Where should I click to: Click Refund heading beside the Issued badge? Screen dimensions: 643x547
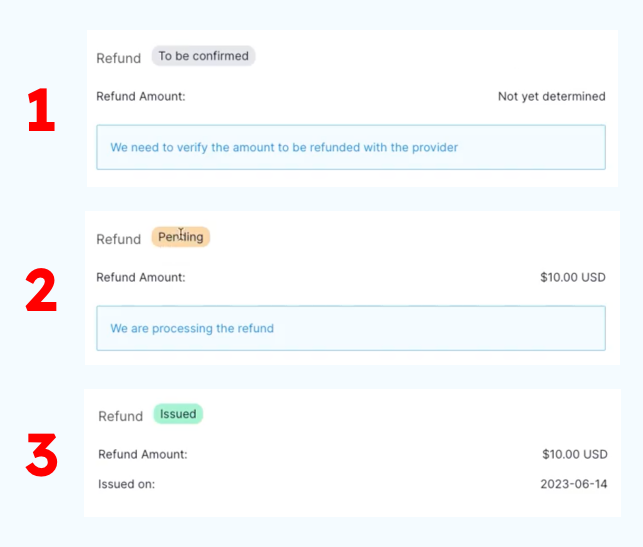coord(120,416)
